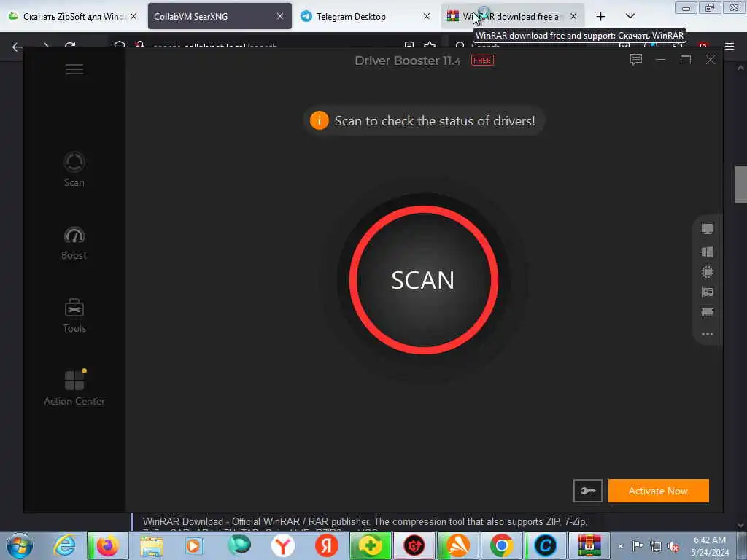Click the memory module icon in right panel
The width and height of the screenshot is (747, 560).
click(708, 312)
